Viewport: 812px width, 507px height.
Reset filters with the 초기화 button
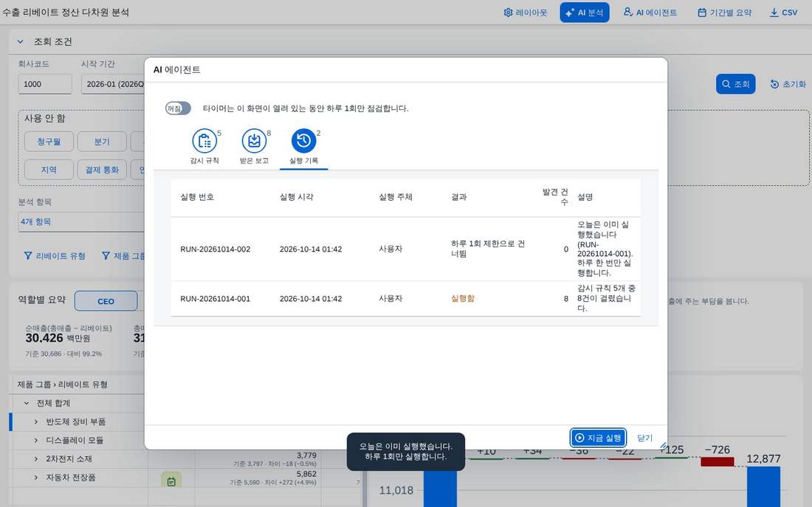click(x=788, y=84)
